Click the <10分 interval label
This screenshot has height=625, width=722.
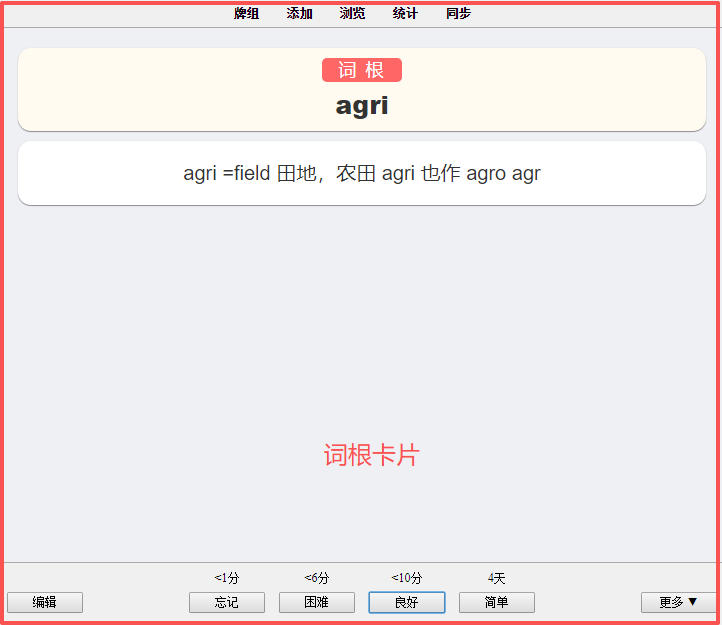(x=407, y=578)
